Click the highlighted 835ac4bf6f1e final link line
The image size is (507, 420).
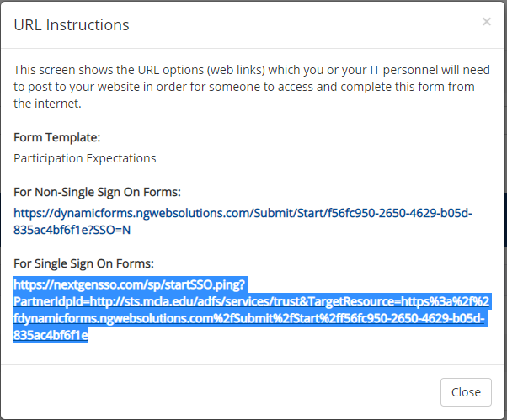tap(51, 335)
